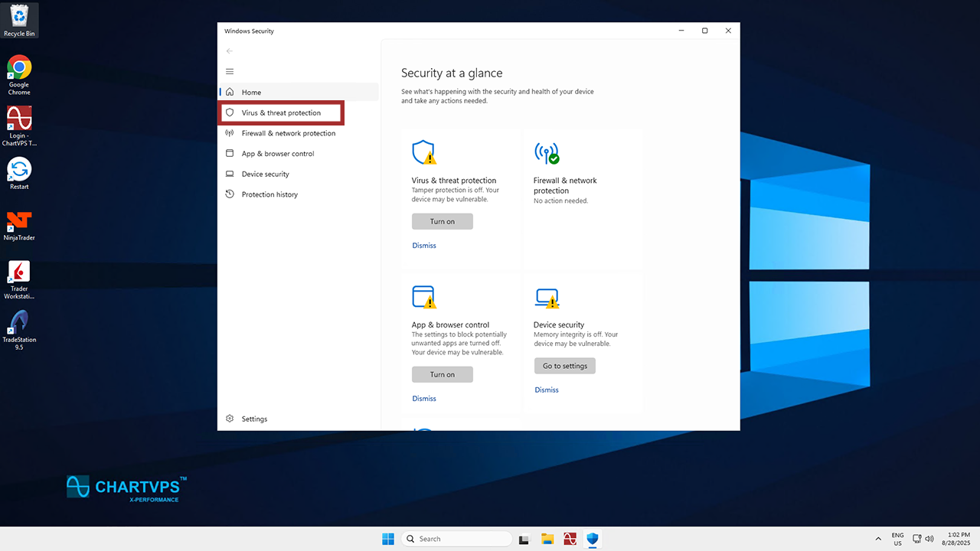Open File Explorer from the taskbar
Screen dimensions: 980x551
[x=547, y=539]
